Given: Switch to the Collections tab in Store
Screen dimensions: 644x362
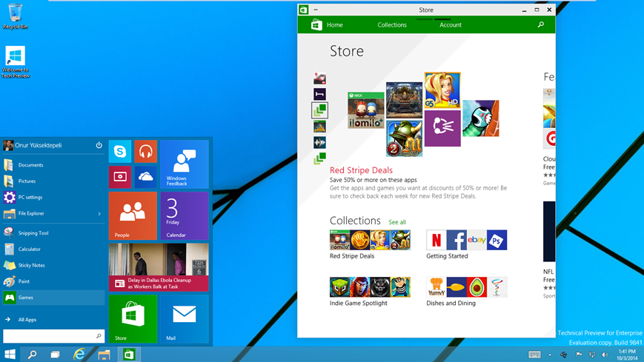Looking at the screenshot, I should coord(391,25).
